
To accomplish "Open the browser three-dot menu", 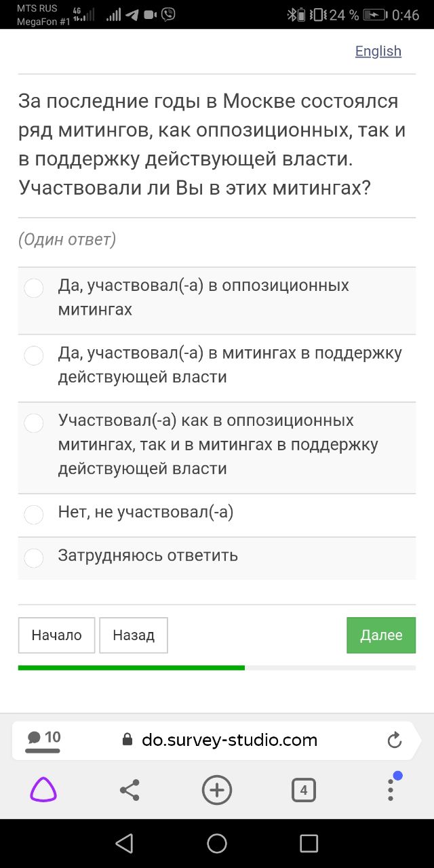I will coord(391,790).
